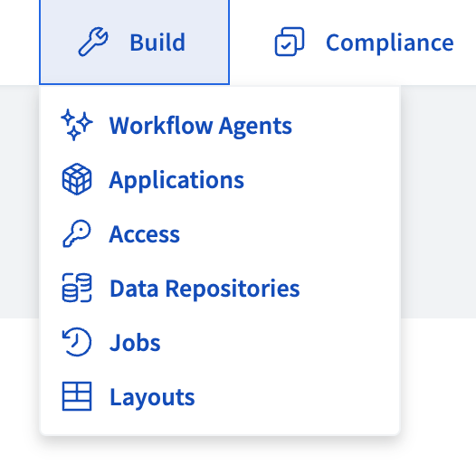Image resolution: width=476 pixels, height=465 pixels.
Task: Open the Data Repositories menu entry
Action: point(205,289)
